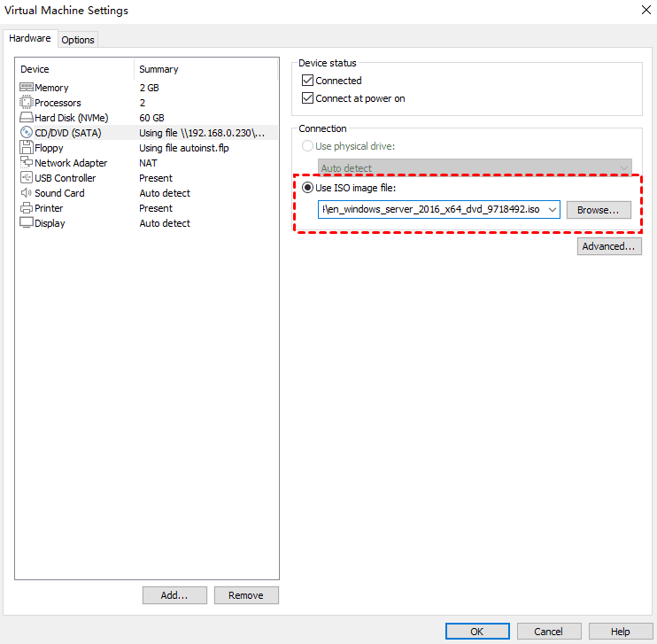Click USB Controller's Present summary
Image resolution: width=657 pixels, height=644 pixels.
[156, 178]
